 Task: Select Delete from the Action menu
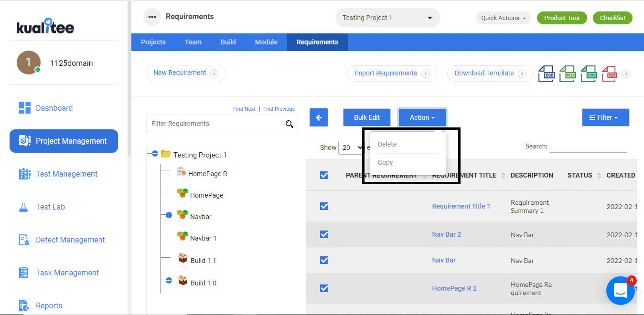[386, 144]
